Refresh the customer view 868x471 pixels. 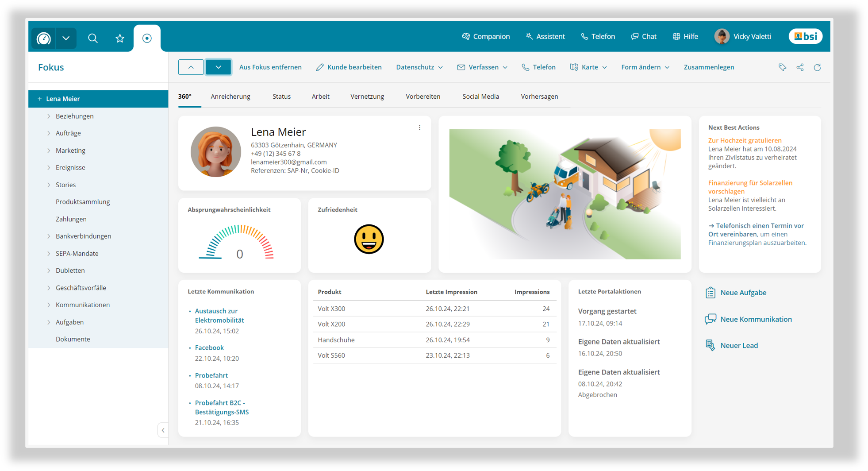[818, 67]
